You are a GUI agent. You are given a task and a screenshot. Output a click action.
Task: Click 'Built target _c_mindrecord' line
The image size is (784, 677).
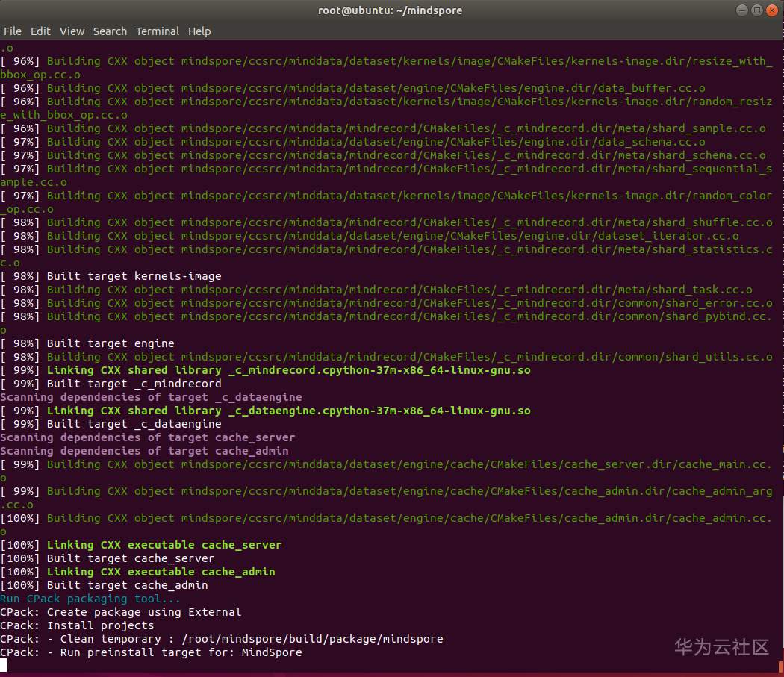(111, 384)
